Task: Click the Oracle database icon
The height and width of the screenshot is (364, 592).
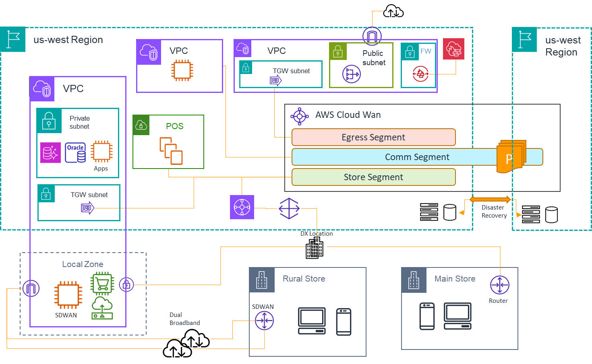Action: 76,152
